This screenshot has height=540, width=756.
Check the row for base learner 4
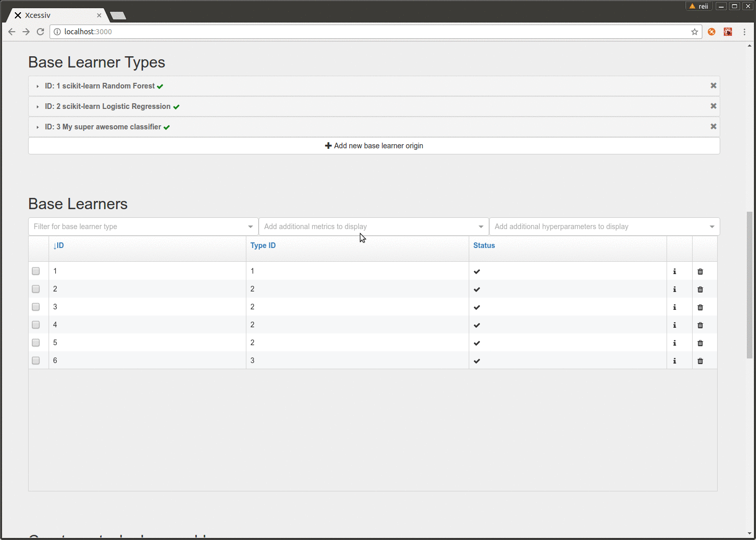click(x=35, y=325)
